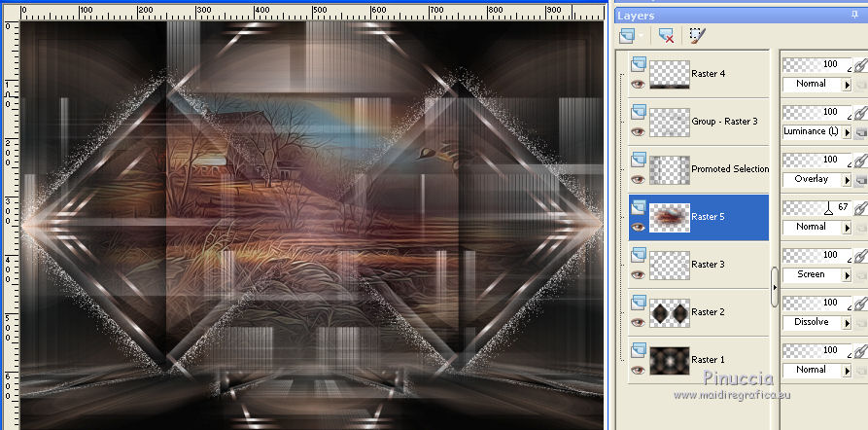Hide the Group - Raster 3 layer
The height and width of the screenshot is (430, 868).
639,132
